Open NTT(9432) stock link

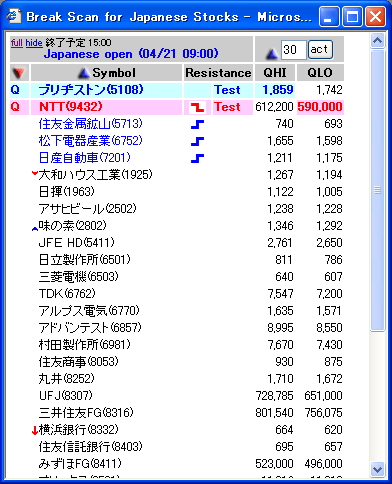click(x=71, y=107)
